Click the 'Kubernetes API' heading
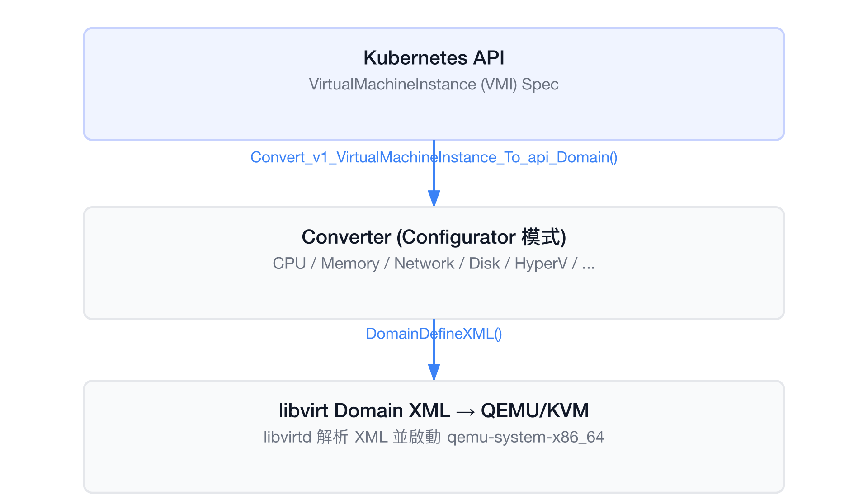 (434, 58)
